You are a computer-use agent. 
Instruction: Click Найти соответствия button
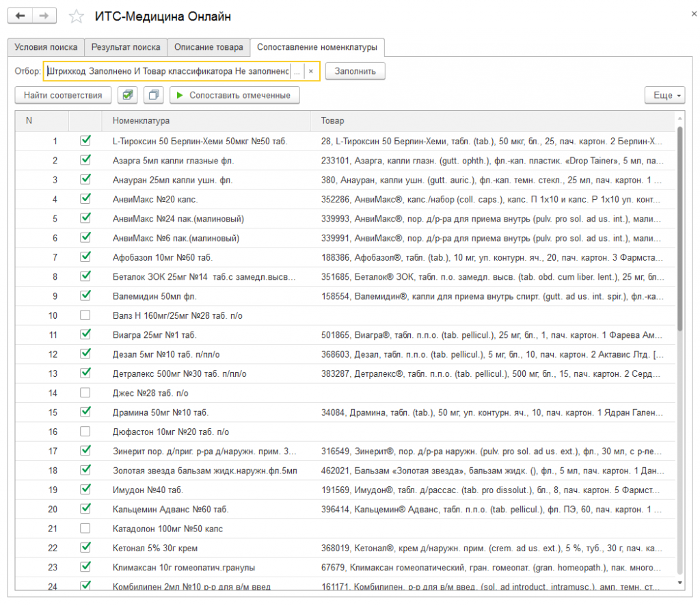coord(63,95)
